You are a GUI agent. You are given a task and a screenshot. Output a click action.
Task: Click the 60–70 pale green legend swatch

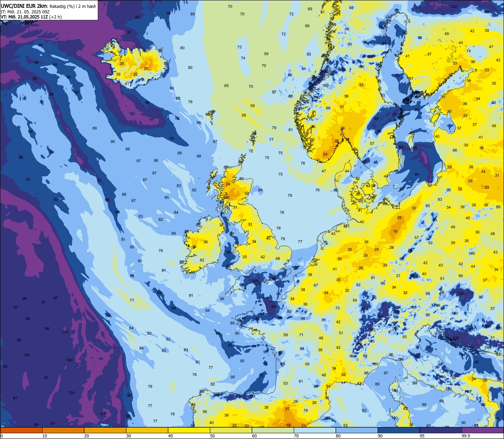(273, 430)
